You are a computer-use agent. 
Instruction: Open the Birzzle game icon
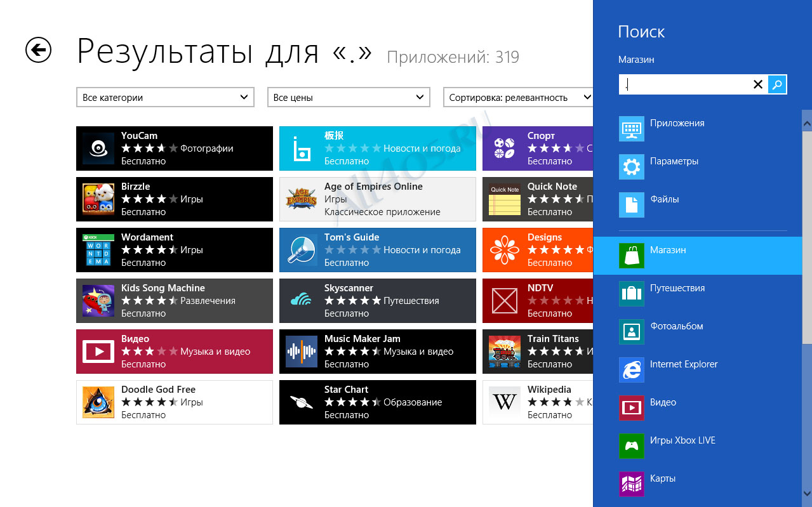[x=98, y=199]
